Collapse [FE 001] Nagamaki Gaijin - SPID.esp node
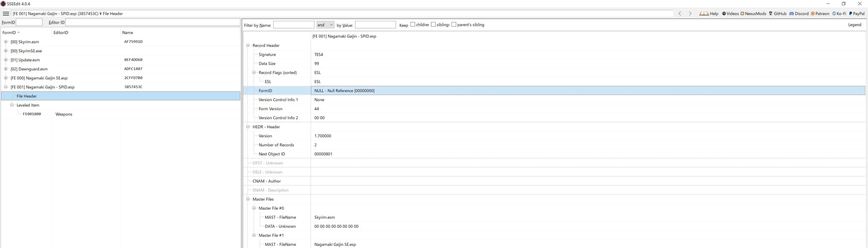This screenshot has height=248, width=868. pos(6,87)
